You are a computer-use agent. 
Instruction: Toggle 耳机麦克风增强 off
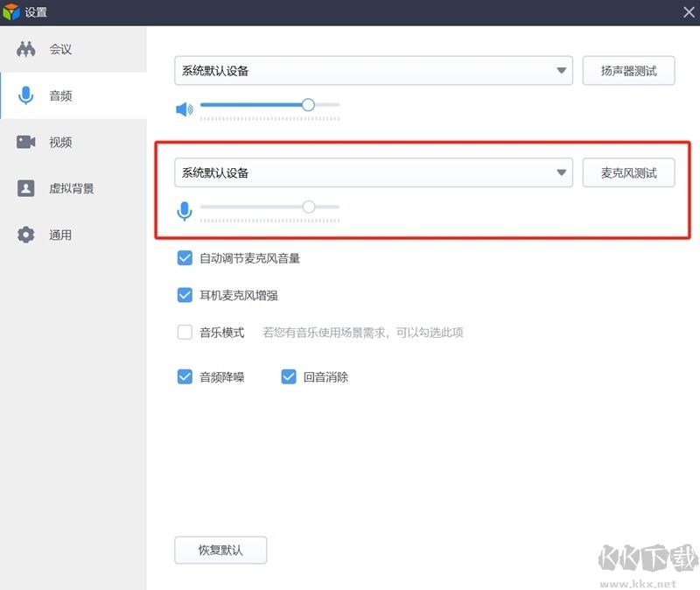coord(185,295)
